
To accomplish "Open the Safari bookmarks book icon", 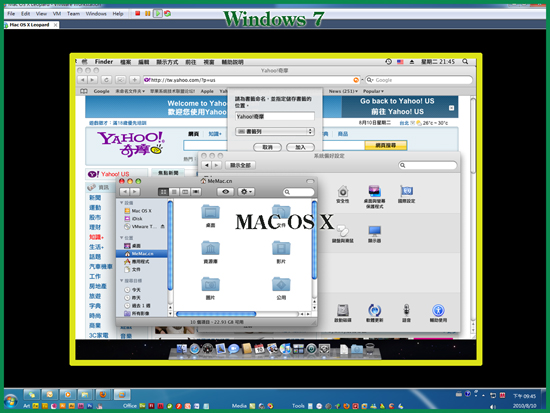I will (x=83, y=91).
